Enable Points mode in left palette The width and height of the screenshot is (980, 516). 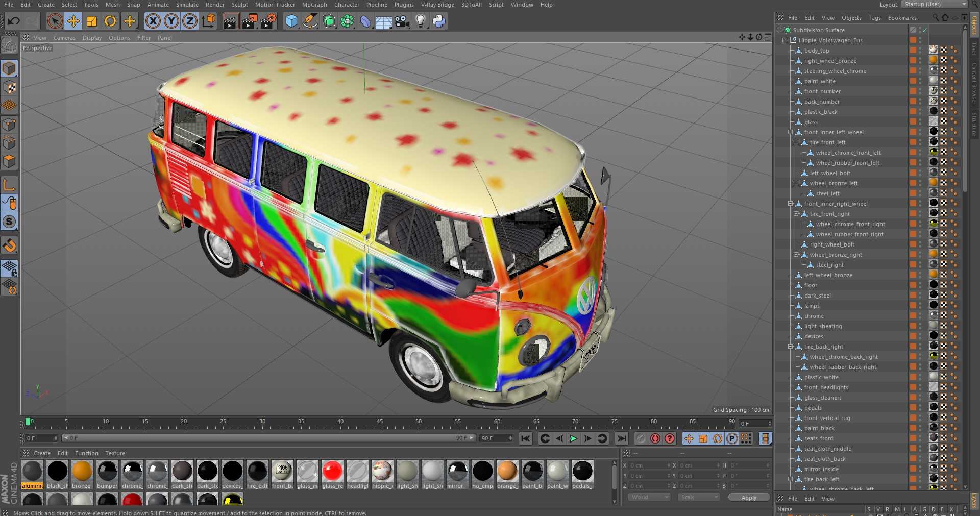pos(9,125)
